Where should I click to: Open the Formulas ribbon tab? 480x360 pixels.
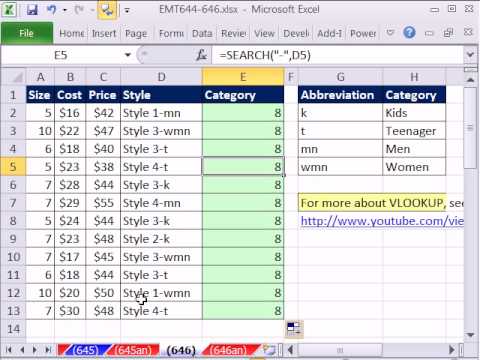[171, 33]
